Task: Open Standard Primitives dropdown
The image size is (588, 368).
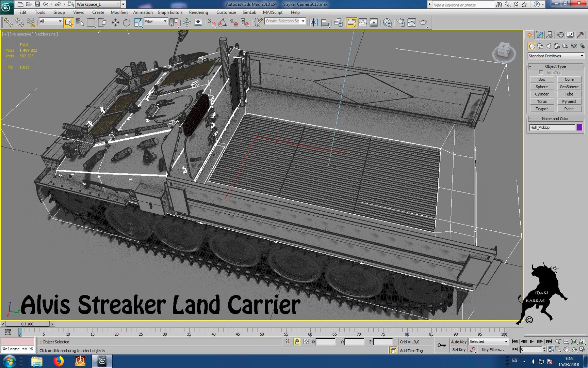Action: pos(556,56)
